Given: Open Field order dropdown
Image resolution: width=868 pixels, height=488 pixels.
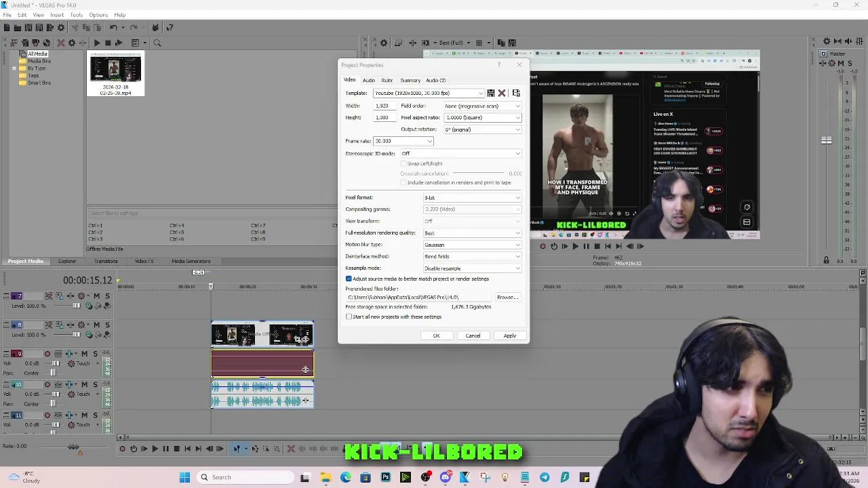Looking at the screenshot, I should 518,106.
